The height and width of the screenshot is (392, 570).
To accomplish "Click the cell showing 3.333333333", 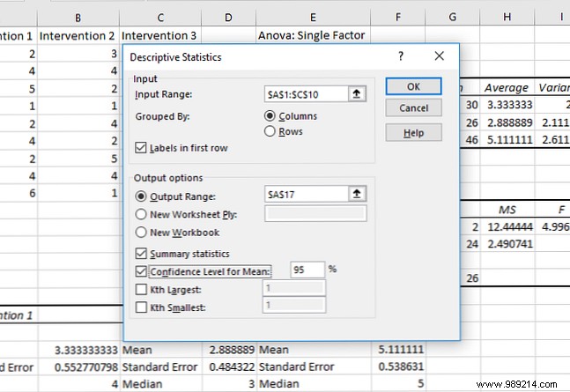I will click(x=78, y=350).
